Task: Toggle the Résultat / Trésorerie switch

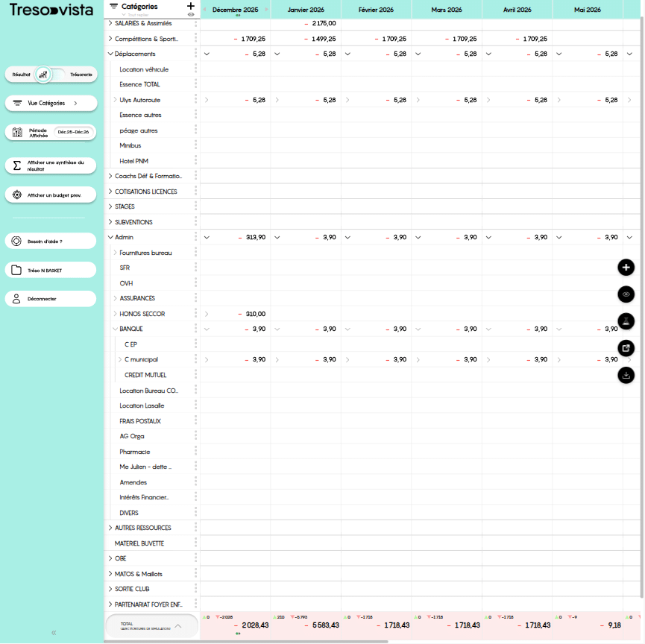Action: point(44,75)
